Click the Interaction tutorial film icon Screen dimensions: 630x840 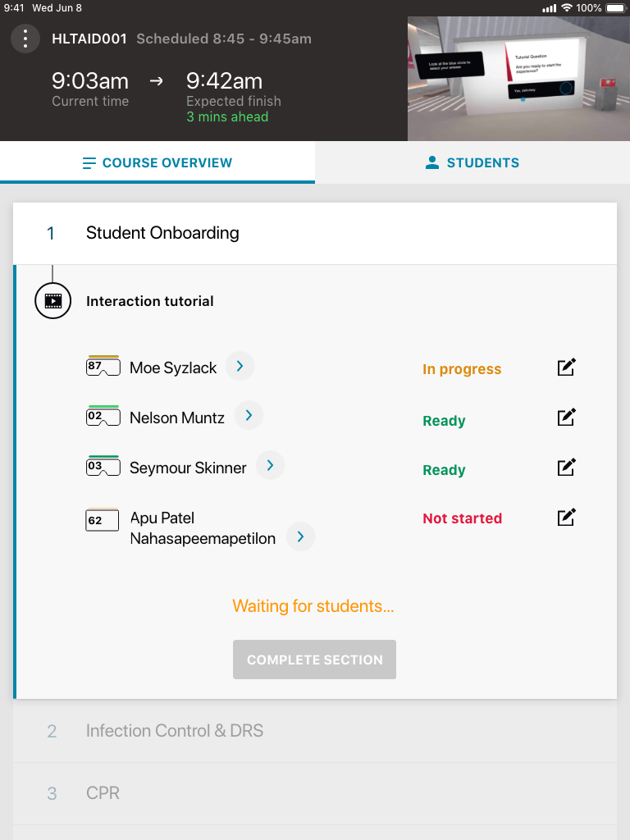coord(52,301)
